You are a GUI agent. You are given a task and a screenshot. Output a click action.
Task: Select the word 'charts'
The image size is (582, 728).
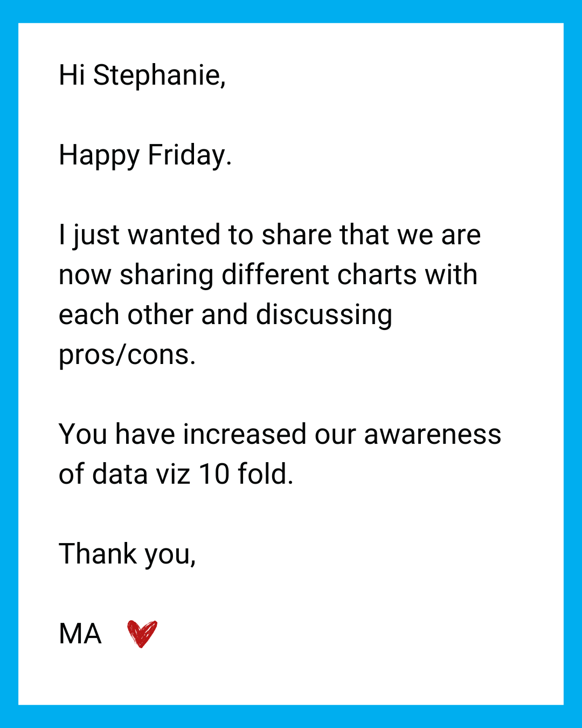pos(377,275)
